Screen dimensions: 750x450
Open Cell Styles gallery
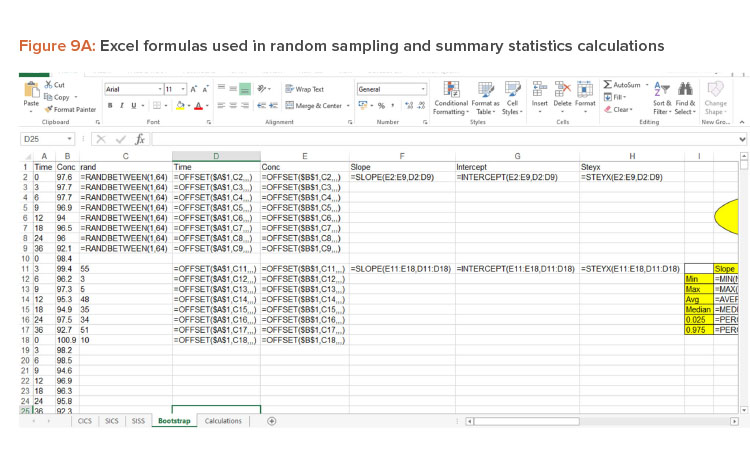512,99
